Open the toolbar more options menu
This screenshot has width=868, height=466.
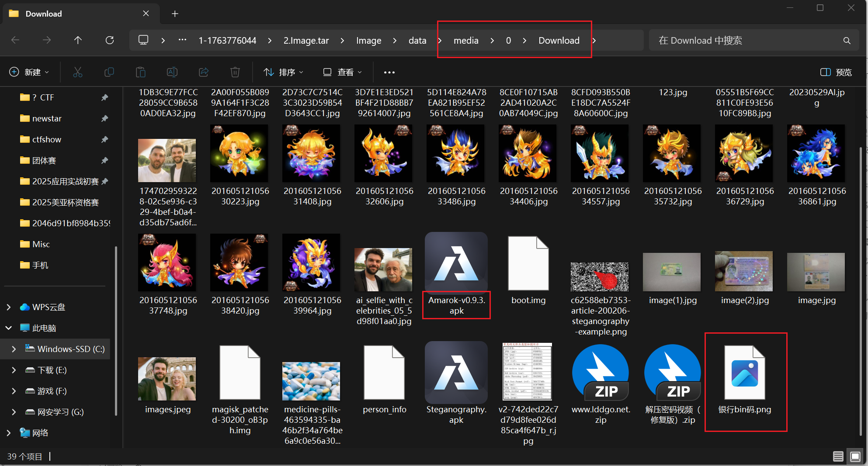(x=389, y=72)
